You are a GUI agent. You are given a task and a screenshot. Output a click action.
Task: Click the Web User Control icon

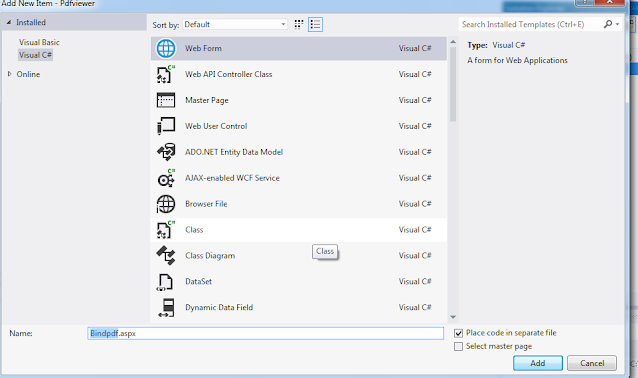pyautogui.click(x=166, y=126)
